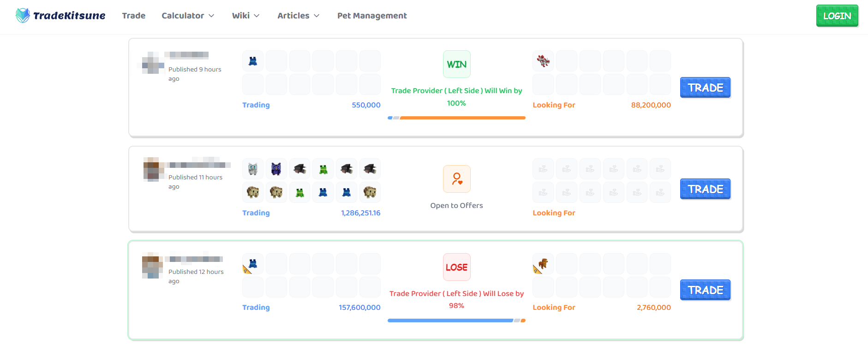Click the TradeKitsune fox logo
The width and height of the screenshot is (868, 344).
(x=23, y=15)
